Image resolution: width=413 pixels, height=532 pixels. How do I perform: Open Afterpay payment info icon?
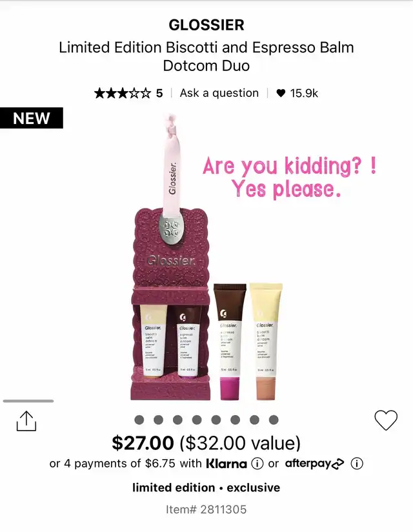pos(357,463)
